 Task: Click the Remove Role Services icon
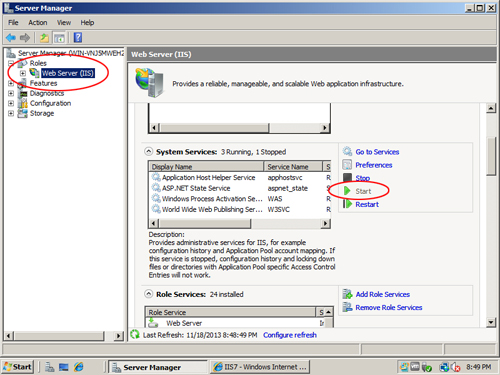coord(347,307)
